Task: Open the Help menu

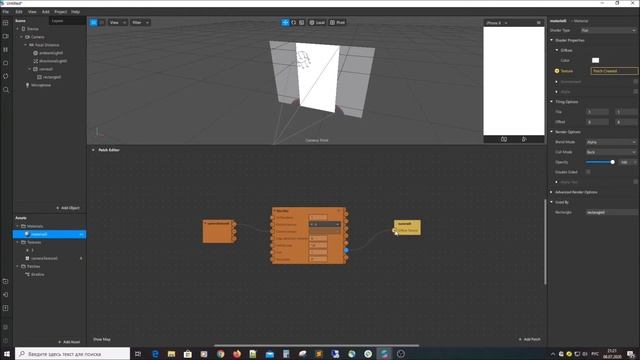Action: [76, 12]
